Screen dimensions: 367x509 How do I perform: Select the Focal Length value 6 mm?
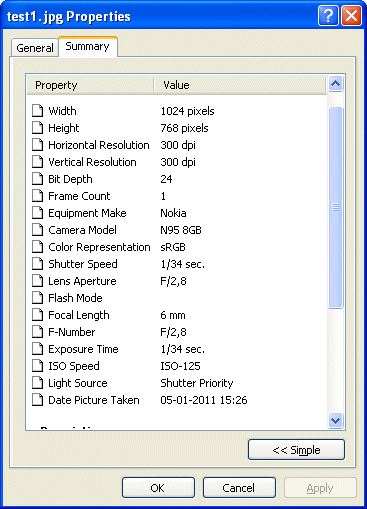tap(173, 315)
